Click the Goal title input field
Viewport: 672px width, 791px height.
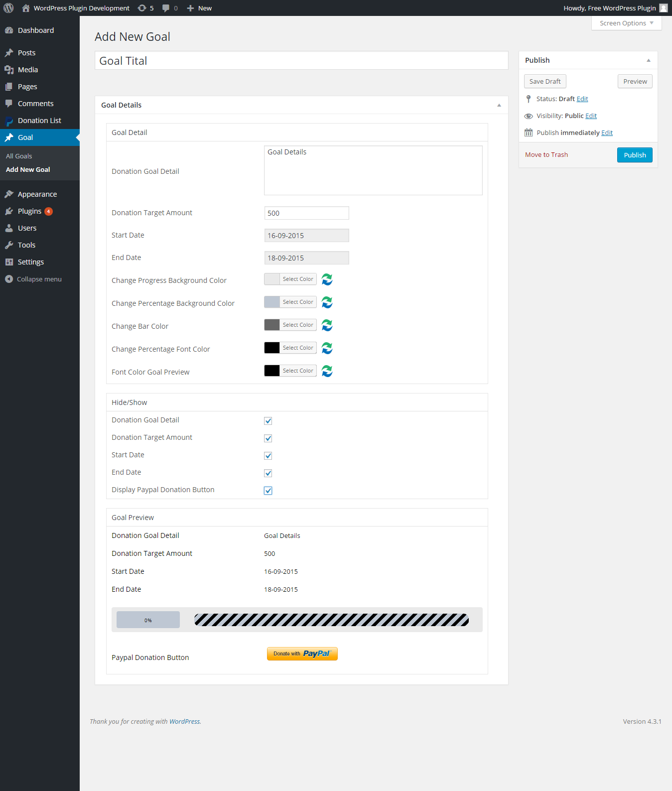tap(301, 61)
